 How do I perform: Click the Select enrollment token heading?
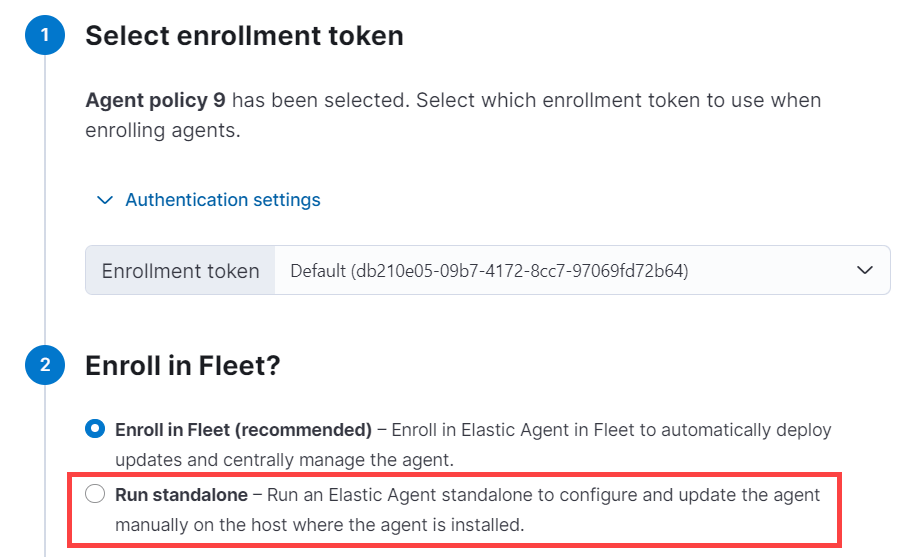(244, 37)
